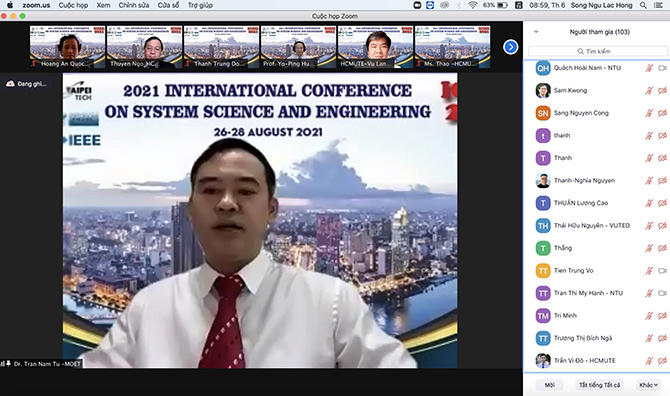Collapse the participants panel chevron

[536, 32]
